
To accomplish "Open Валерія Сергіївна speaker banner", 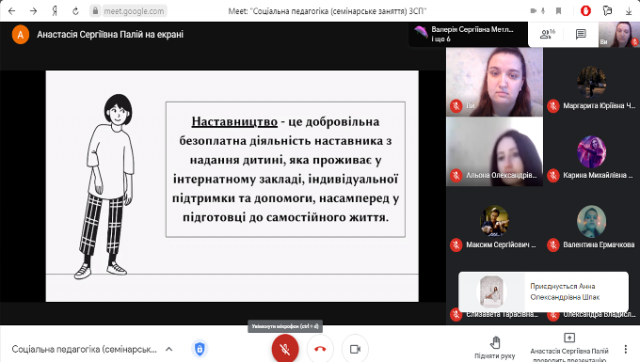I will click(468, 34).
